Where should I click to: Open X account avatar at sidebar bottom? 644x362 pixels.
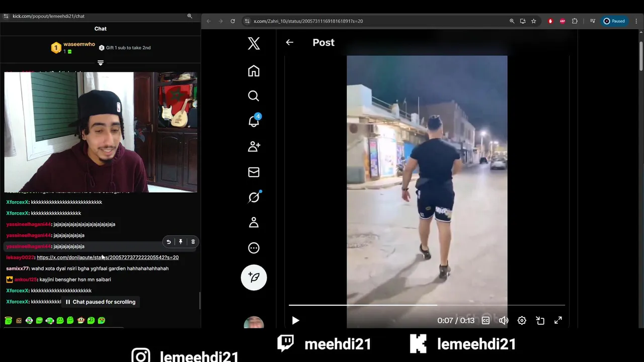(x=254, y=322)
